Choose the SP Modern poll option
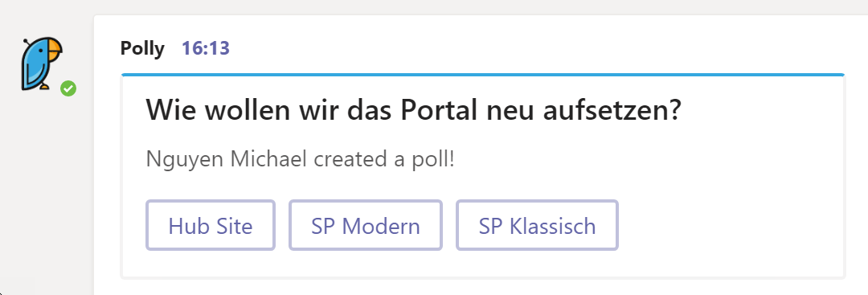868x295 pixels. point(366,226)
